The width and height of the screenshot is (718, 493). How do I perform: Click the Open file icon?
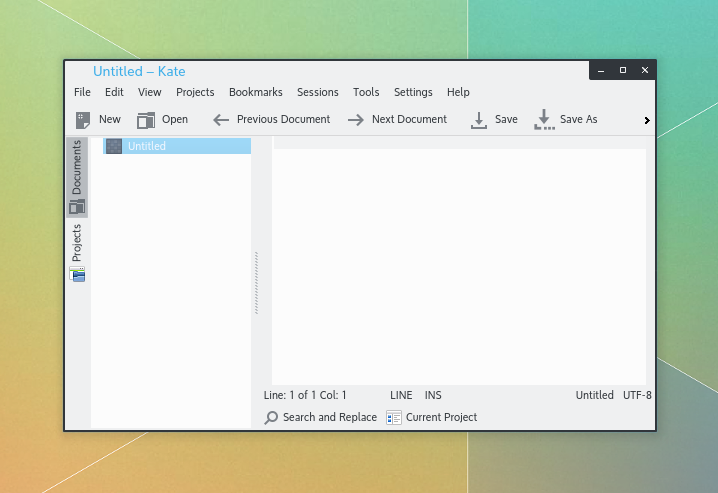coord(146,120)
